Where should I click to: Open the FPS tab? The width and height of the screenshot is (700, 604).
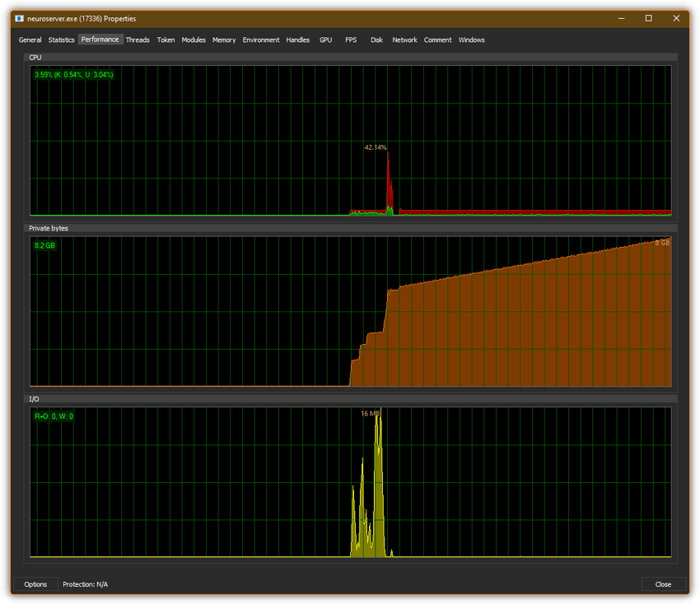(x=351, y=39)
